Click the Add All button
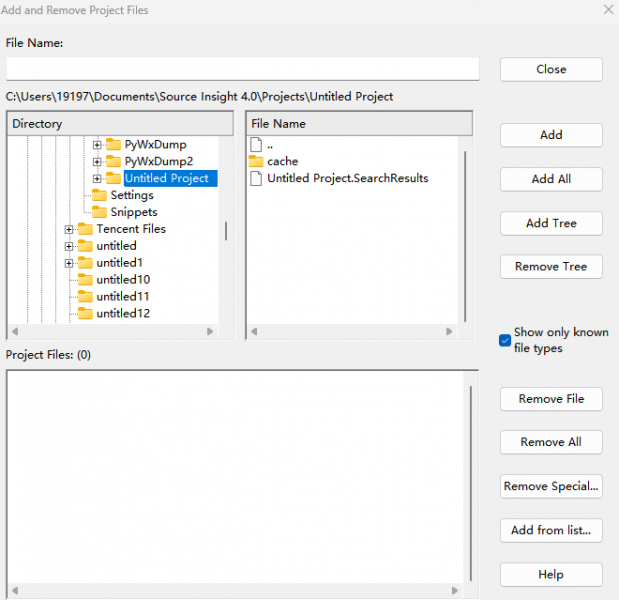619x600 pixels. tap(551, 179)
